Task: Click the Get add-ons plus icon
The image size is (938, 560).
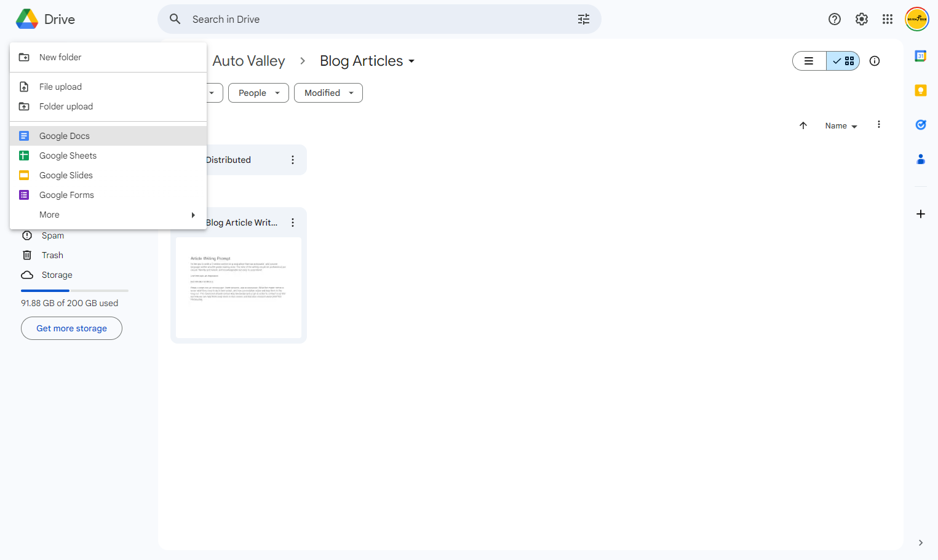Action: [921, 214]
